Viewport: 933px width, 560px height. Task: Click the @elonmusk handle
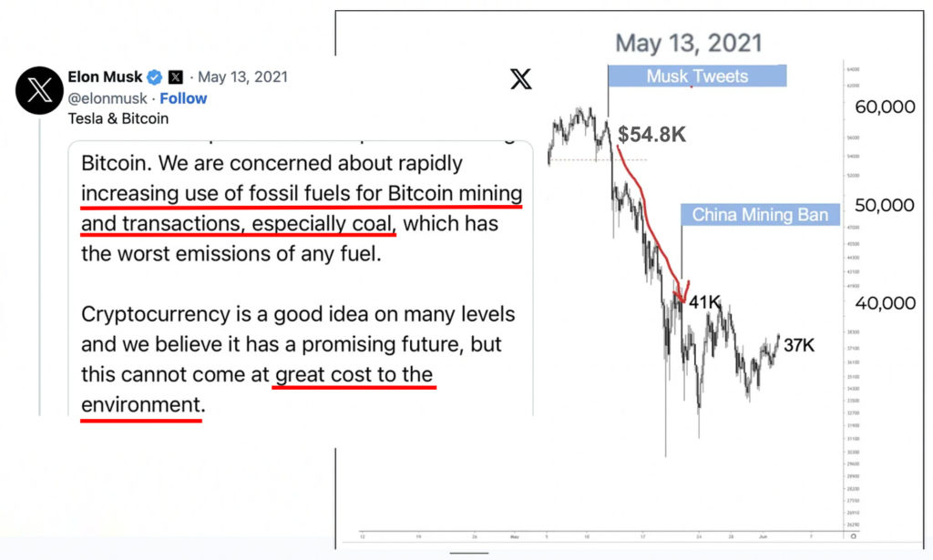coord(105,98)
